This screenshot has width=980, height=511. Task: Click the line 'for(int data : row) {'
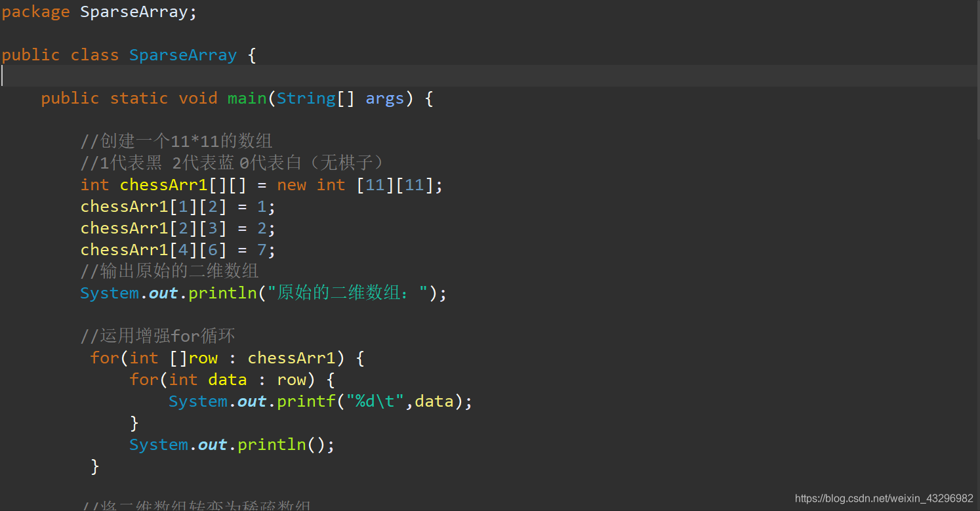pos(232,380)
